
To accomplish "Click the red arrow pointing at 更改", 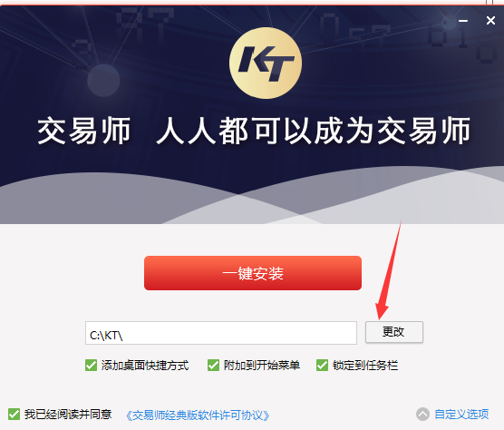I will point(389,270).
